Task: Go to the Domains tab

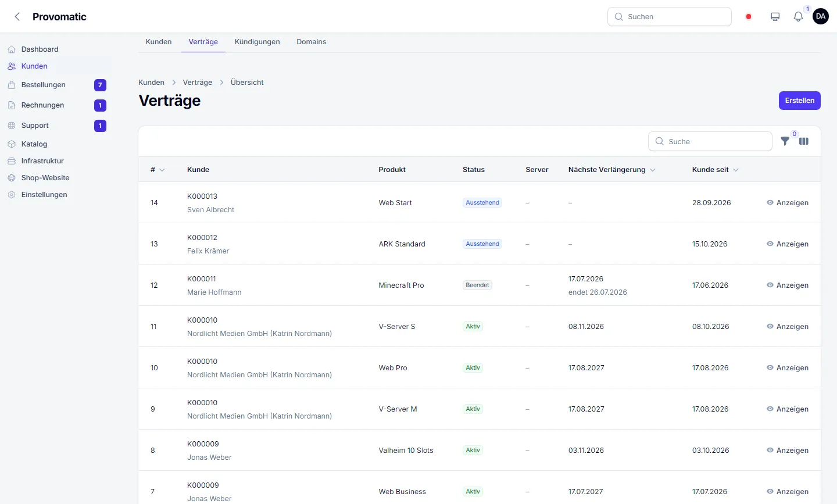Action: click(312, 42)
